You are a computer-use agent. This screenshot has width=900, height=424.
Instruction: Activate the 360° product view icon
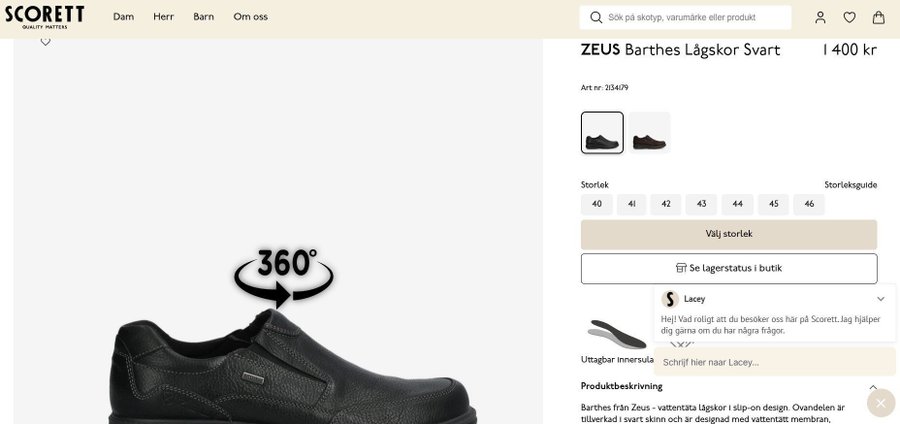pyautogui.click(x=284, y=275)
